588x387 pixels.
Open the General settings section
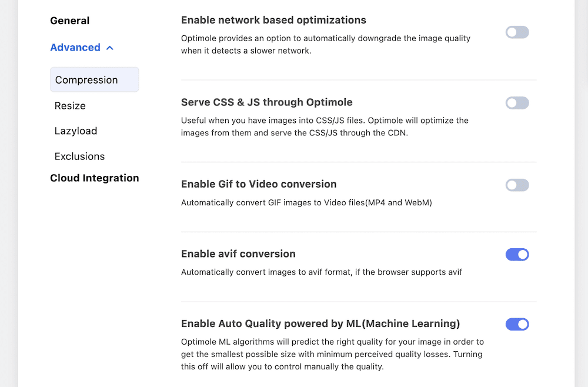pyautogui.click(x=70, y=21)
